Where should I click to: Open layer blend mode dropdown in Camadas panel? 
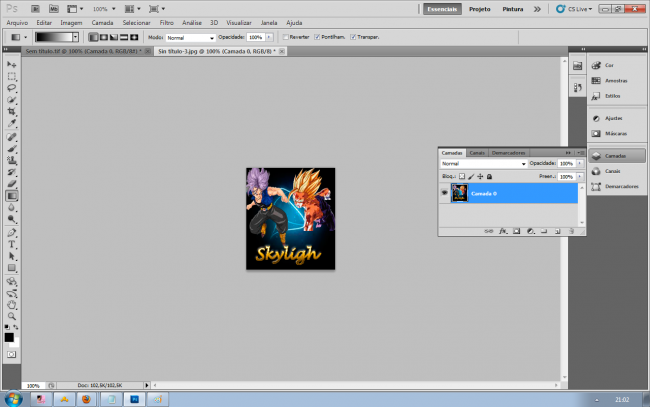484,164
